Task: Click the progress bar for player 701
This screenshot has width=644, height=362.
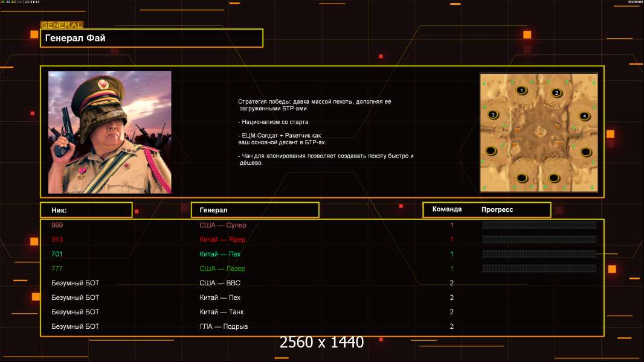Action: (x=539, y=254)
